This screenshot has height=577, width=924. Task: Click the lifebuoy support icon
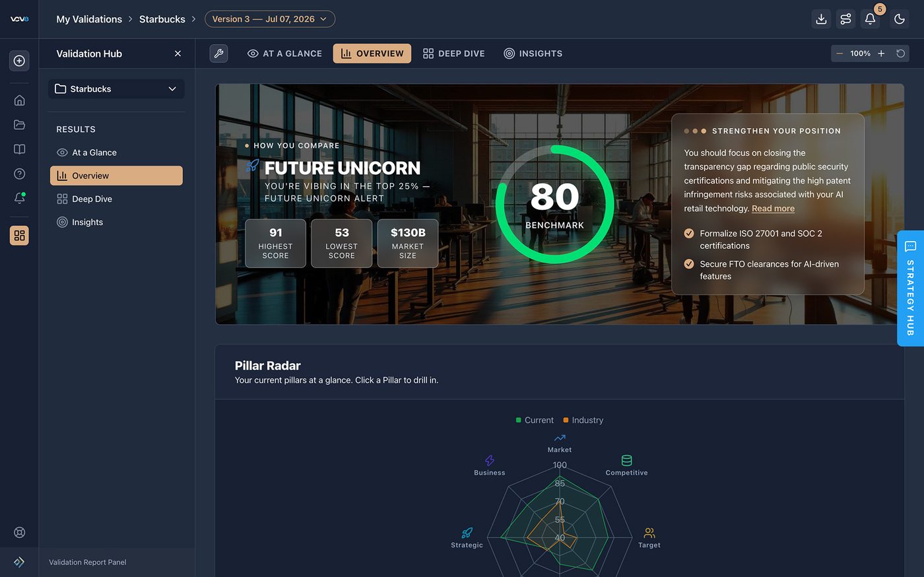click(19, 533)
